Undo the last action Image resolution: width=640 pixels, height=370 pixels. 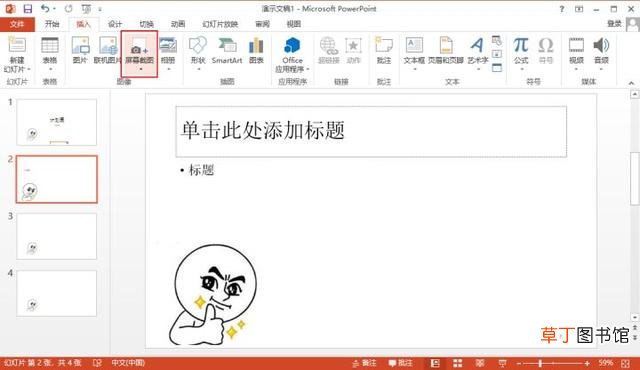click(45, 9)
